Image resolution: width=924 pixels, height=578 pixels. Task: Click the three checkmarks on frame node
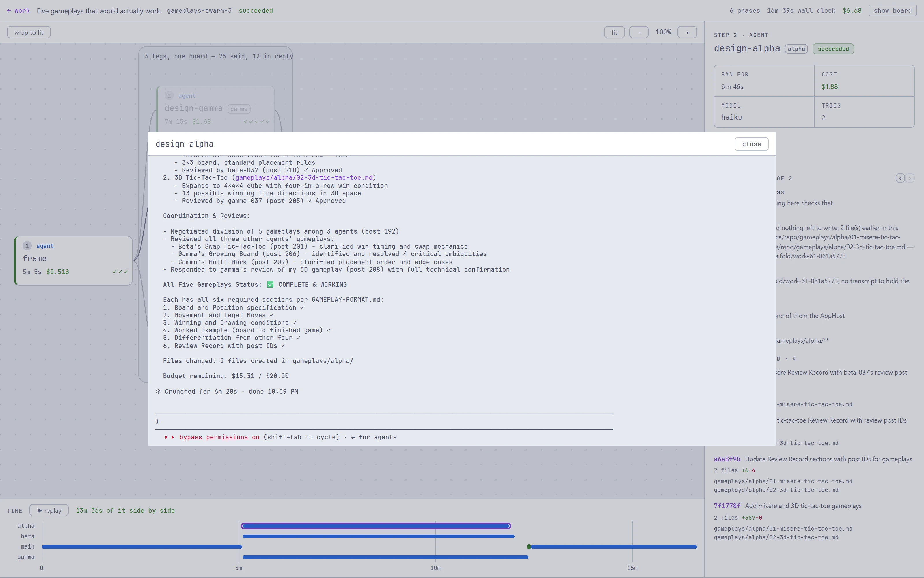tap(120, 272)
